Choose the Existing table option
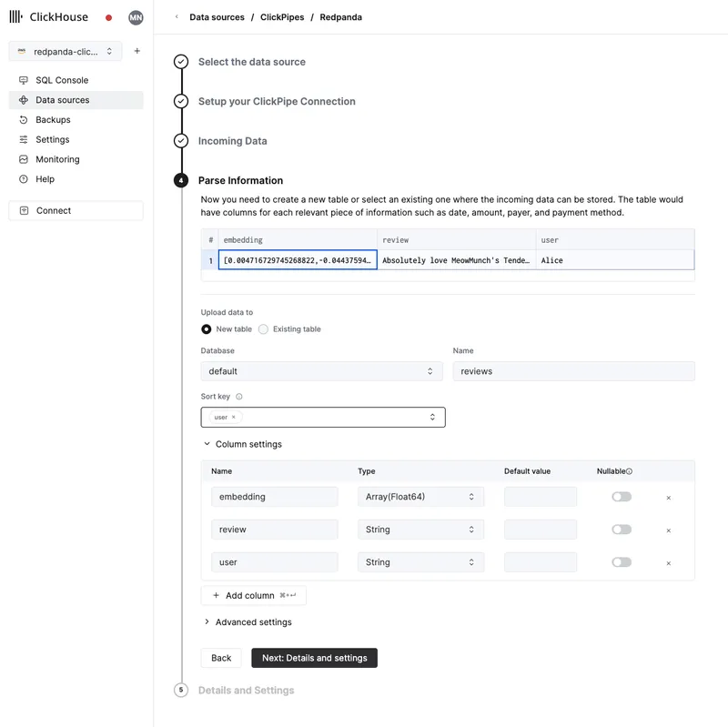This screenshot has width=728, height=727. click(262, 329)
